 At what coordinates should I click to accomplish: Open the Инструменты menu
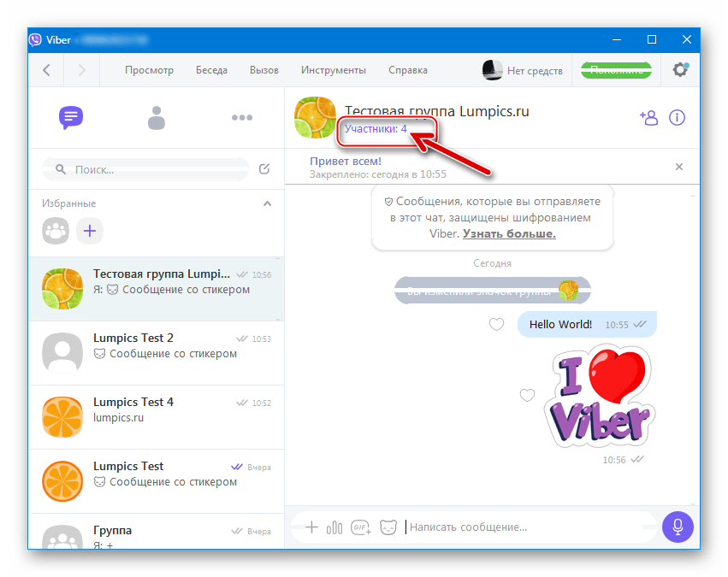point(334,70)
